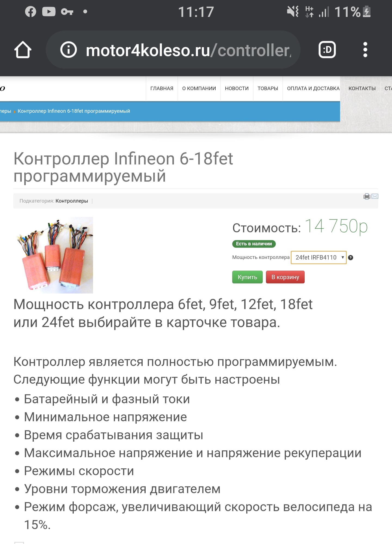The height and width of the screenshot is (544, 392).
Task: Tap the YouTube notification icon
Action: (x=49, y=12)
